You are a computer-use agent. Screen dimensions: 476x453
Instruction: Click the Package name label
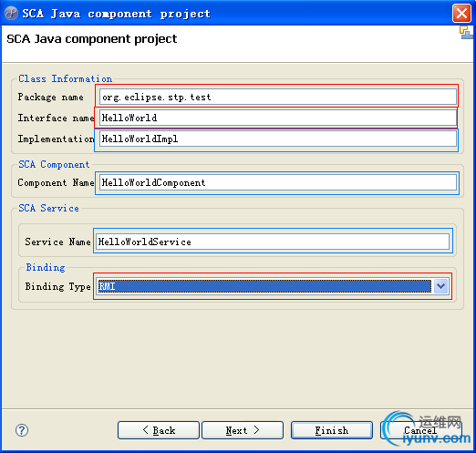pyautogui.click(x=50, y=97)
